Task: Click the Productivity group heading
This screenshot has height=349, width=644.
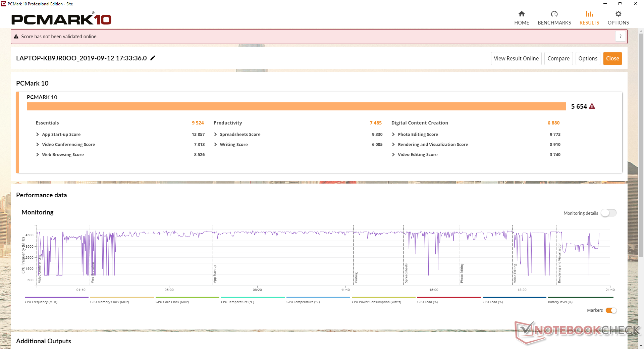Action: coord(228,123)
